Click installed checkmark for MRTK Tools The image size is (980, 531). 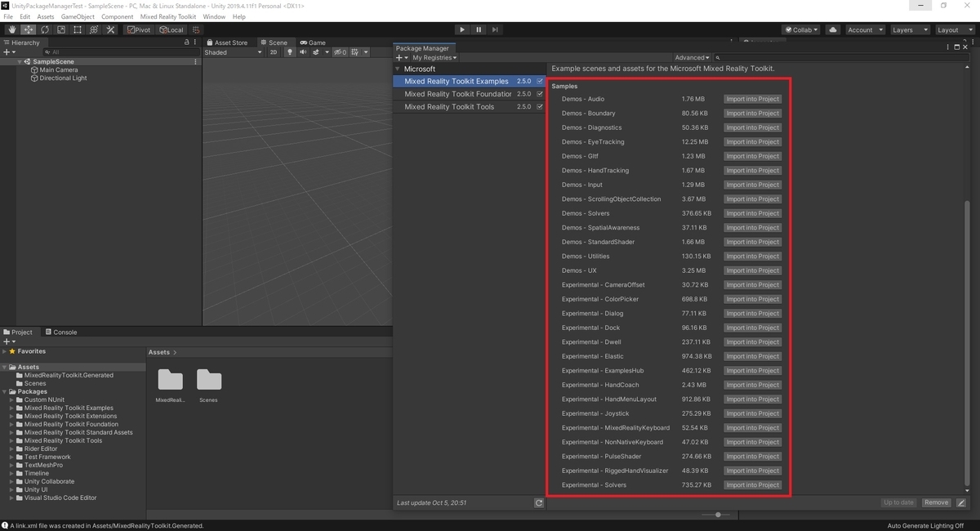[x=540, y=107]
